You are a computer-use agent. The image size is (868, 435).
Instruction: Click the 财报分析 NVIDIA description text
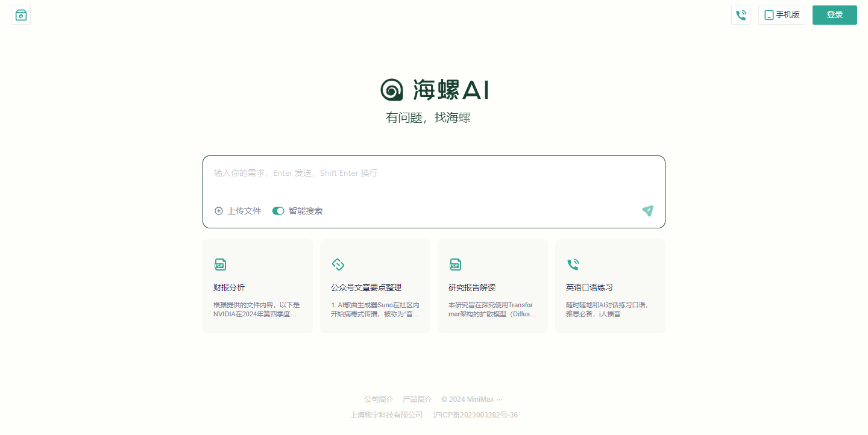coord(257,310)
